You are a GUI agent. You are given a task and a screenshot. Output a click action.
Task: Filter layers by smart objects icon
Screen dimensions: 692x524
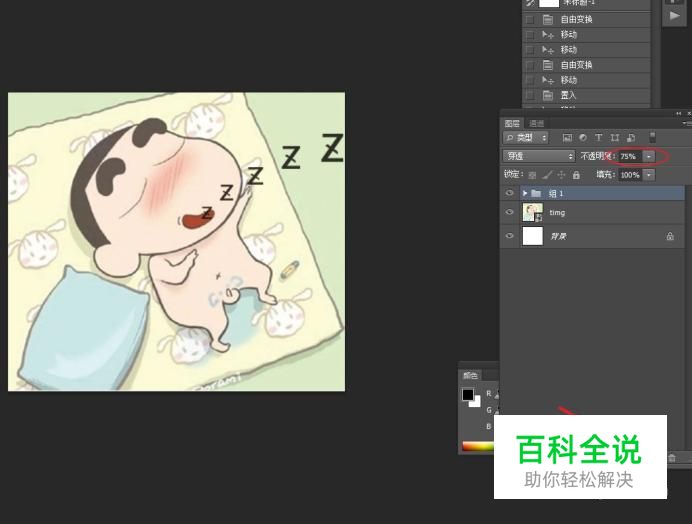631,138
